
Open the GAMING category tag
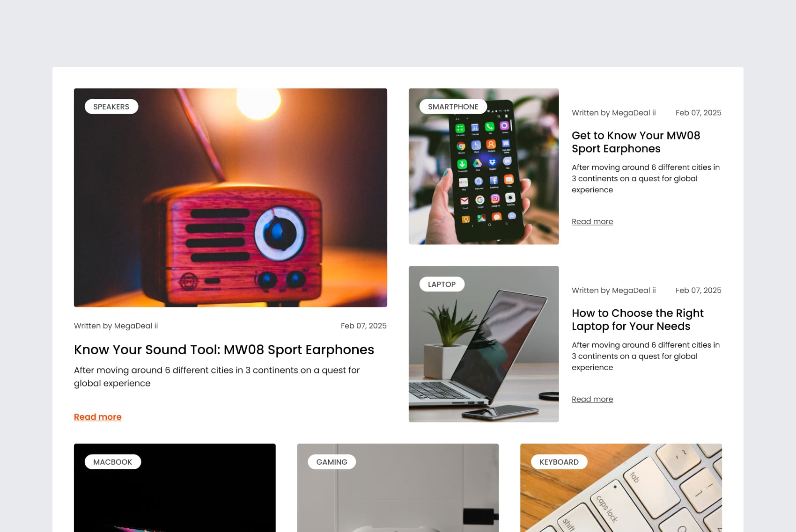[332, 462]
